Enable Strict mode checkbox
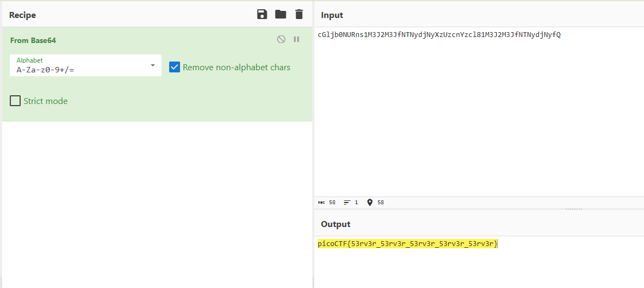This screenshot has width=644, height=288. click(15, 101)
